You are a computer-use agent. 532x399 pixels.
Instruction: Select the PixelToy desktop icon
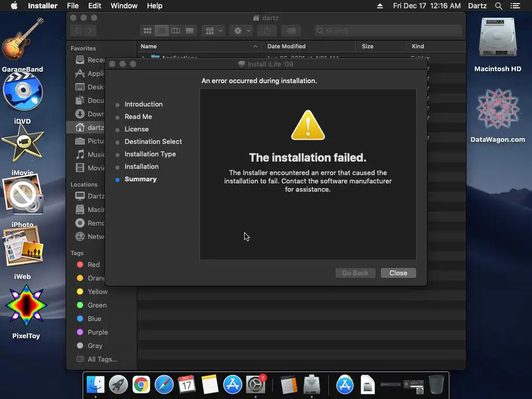pyautogui.click(x=26, y=312)
